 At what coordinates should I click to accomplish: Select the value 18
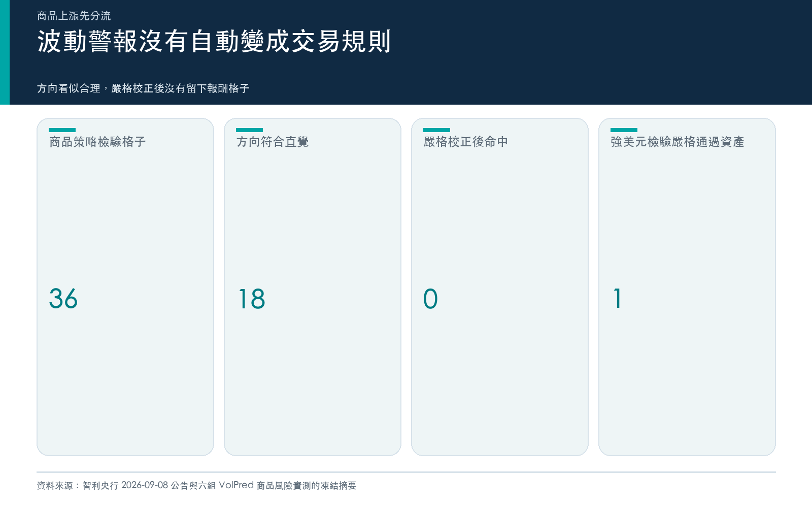coord(252,298)
